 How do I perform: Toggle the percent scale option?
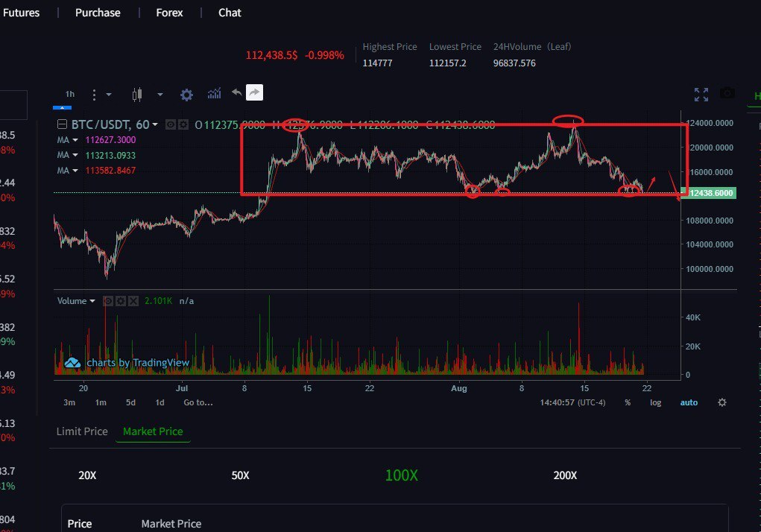(x=628, y=402)
